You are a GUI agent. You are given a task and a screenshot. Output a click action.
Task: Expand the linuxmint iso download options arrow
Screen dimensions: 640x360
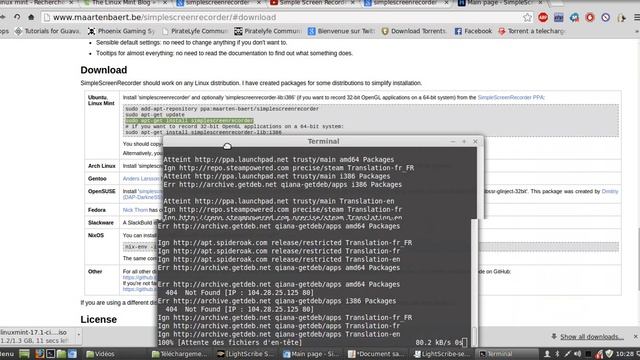79,335
